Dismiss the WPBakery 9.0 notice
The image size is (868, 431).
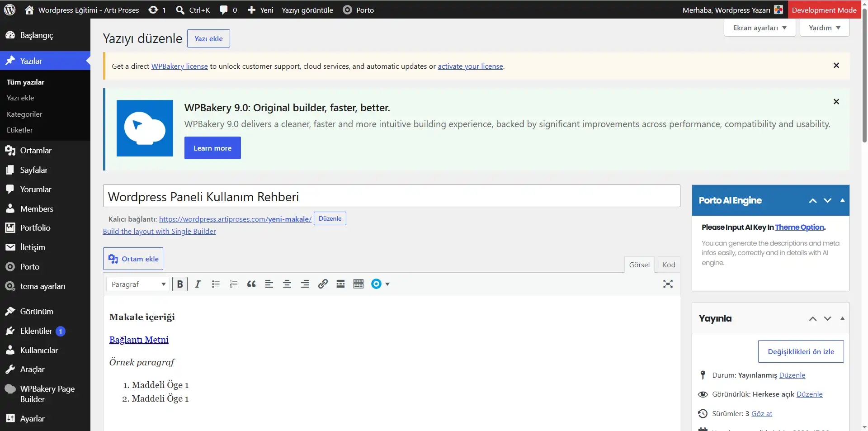point(836,102)
